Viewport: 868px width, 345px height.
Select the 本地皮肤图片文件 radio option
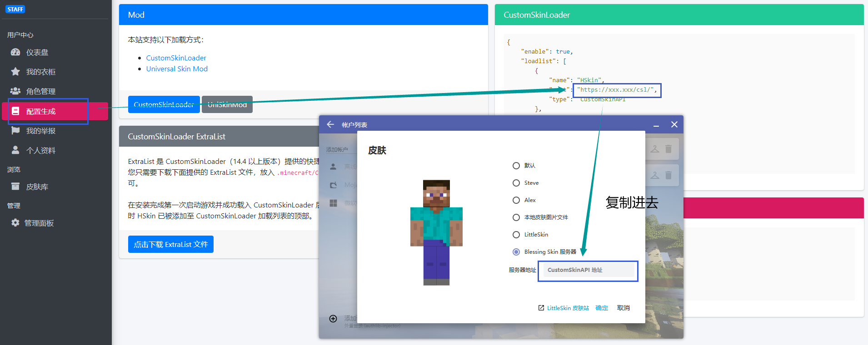tap(516, 217)
